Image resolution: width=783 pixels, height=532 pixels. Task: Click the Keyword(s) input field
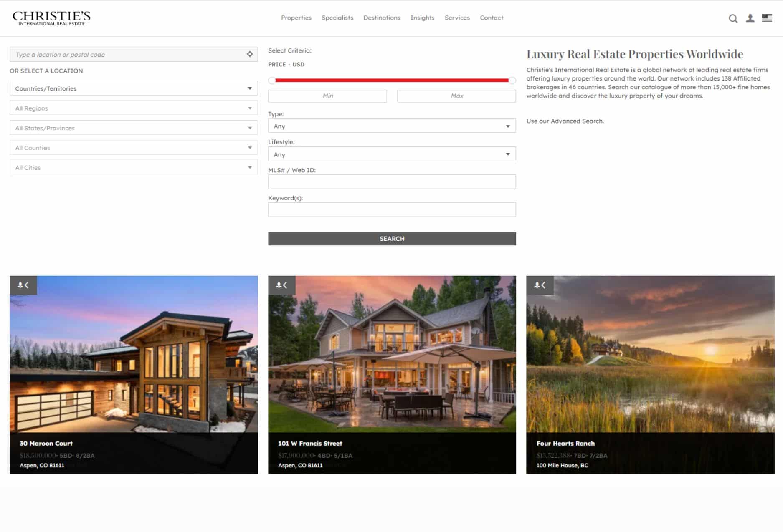(392, 209)
